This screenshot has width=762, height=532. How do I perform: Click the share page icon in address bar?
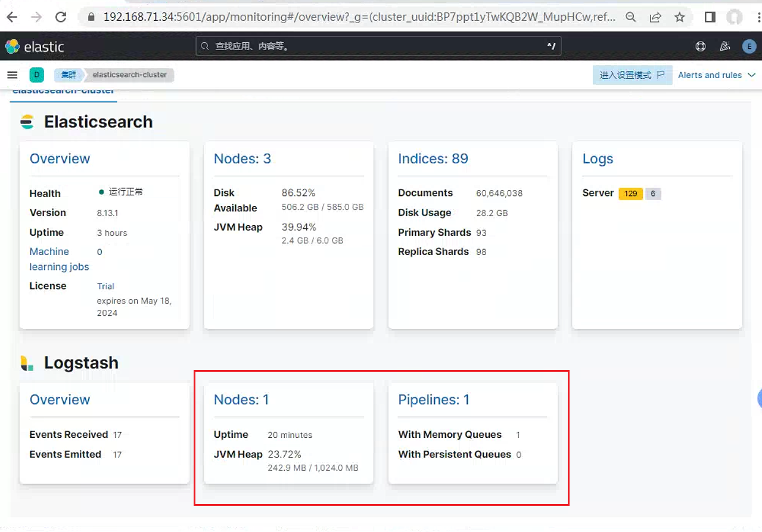(x=655, y=17)
